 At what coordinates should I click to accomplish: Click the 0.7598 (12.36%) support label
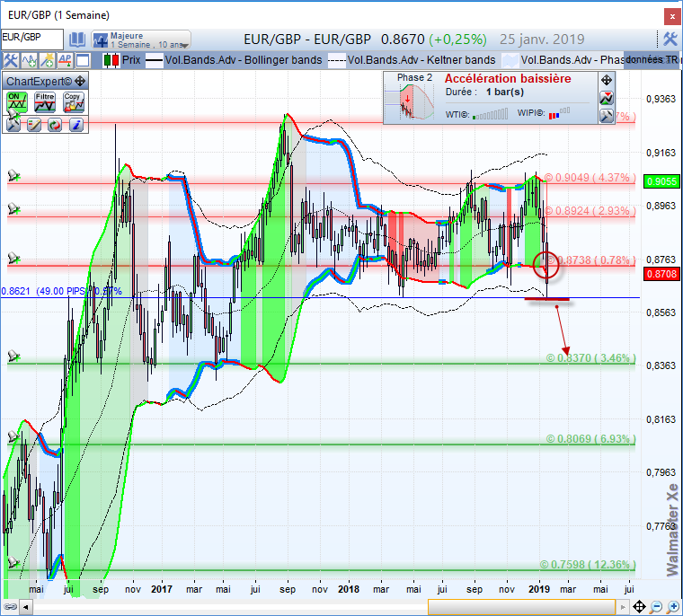(588, 564)
